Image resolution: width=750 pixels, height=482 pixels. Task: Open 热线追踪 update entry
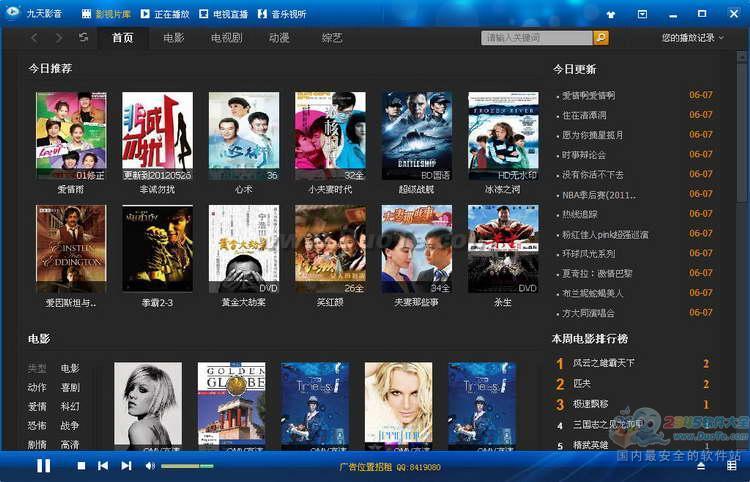click(580, 214)
